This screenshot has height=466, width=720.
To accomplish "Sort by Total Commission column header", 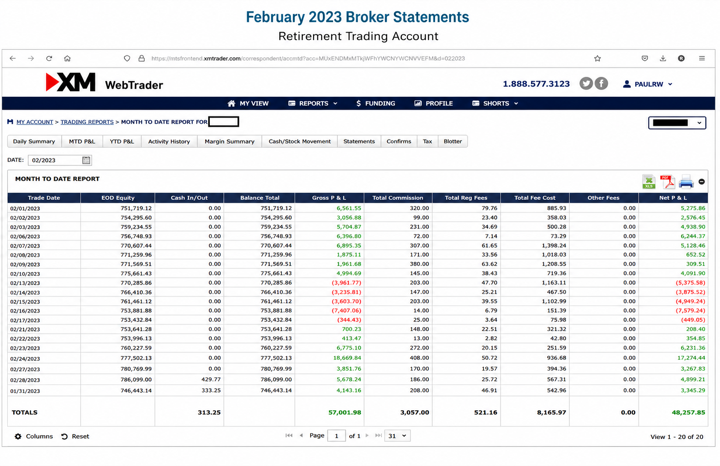I will tap(398, 198).
